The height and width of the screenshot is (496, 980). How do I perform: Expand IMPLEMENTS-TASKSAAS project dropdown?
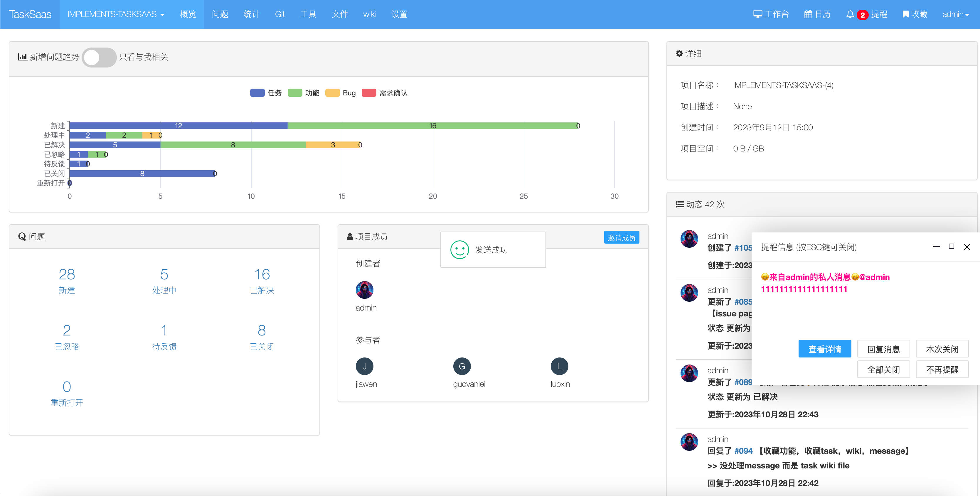point(116,14)
